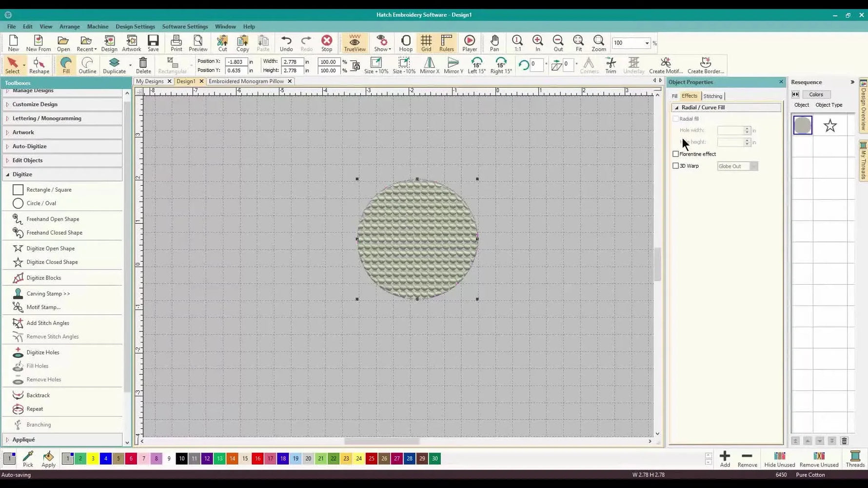Click Mirror Y icon
This screenshot has height=488, width=868.
point(453,65)
